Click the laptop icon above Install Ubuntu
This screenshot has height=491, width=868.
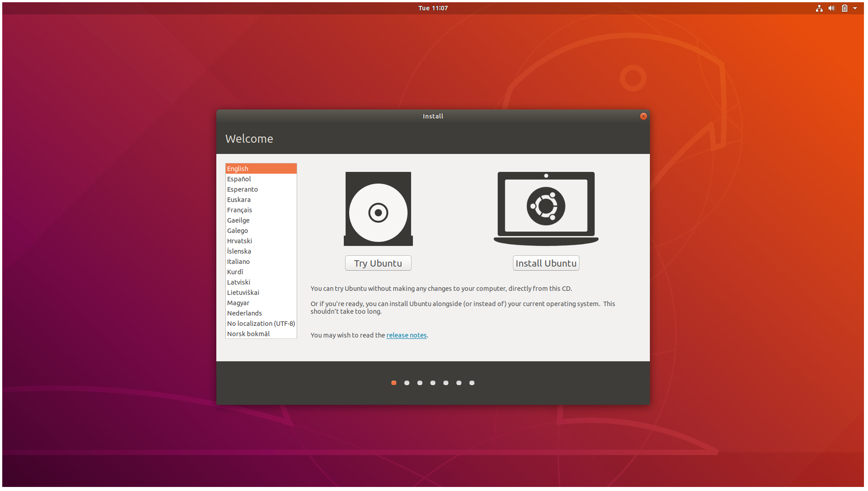(546, 209)
